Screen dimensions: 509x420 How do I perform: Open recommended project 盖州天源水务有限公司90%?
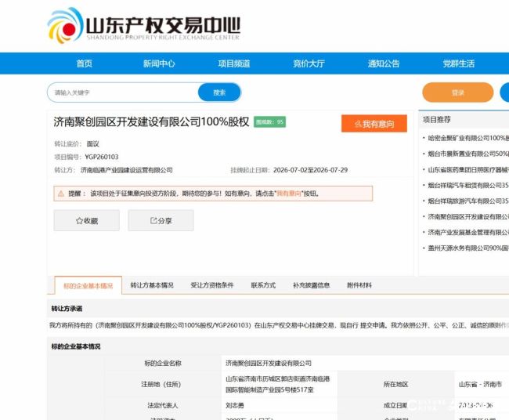click(x=468, y=248)
